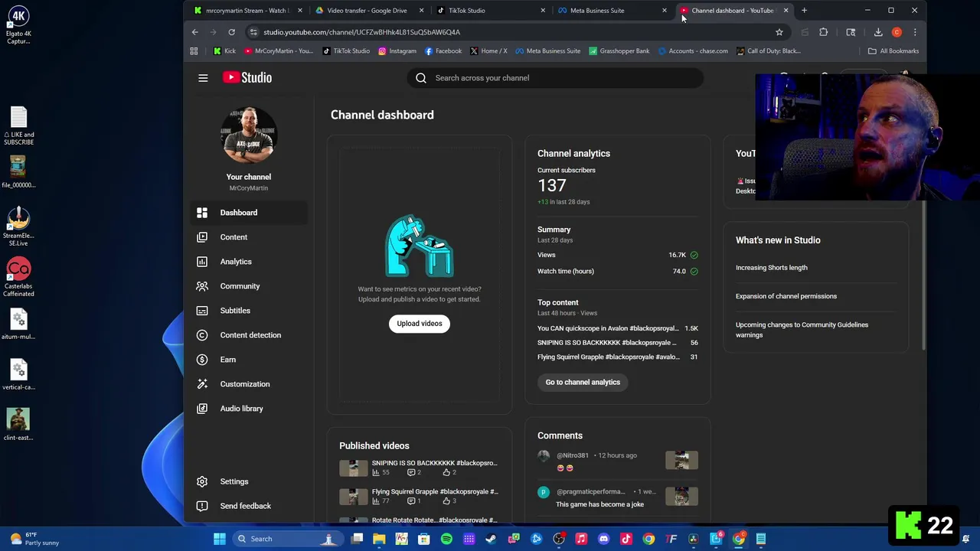Open the Chrome three-dot menu
This screenshot has width=980, height=551.
click(915, 32)
